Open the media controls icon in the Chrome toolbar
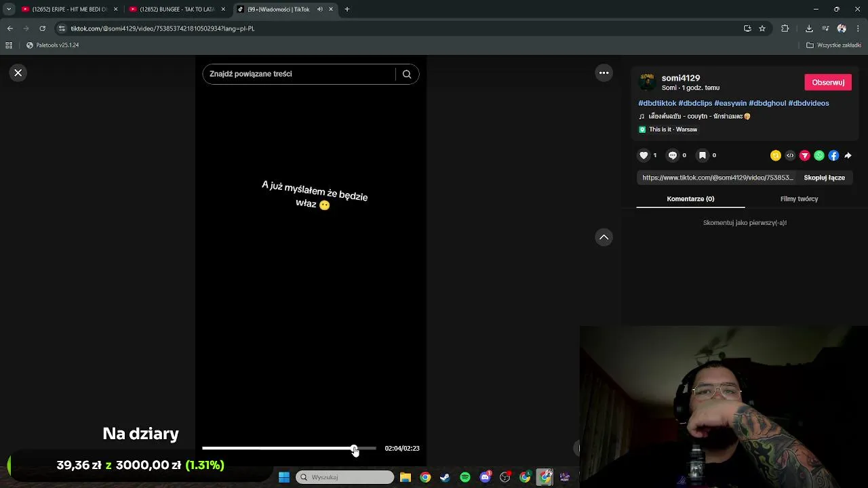This screenshot has height=488, width=868. pyautogui.click(x=825, y=28)
